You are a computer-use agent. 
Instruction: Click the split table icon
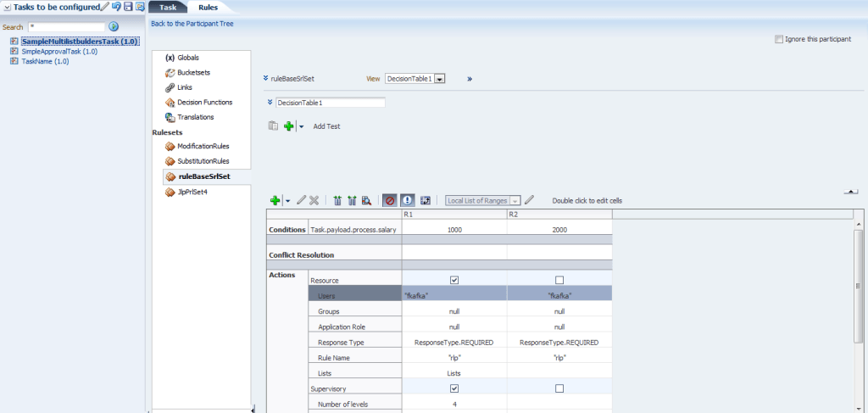coord(337,200)
